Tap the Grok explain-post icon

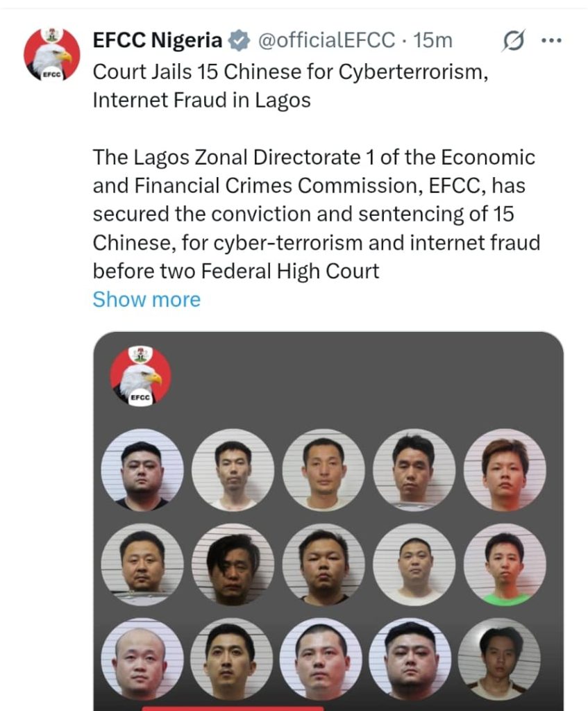[x=514, y=41]
